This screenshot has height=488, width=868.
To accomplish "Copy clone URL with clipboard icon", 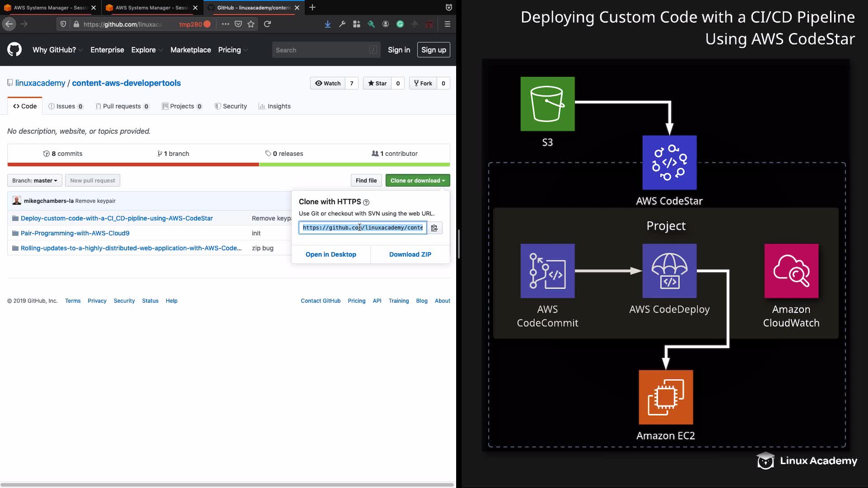I will (434, 228).
